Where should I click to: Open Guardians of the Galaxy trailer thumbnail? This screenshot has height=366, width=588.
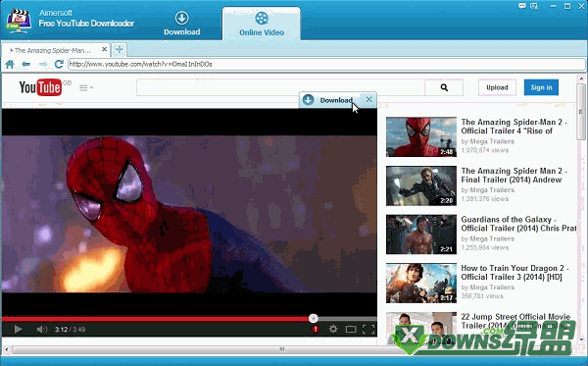point(421,235)
